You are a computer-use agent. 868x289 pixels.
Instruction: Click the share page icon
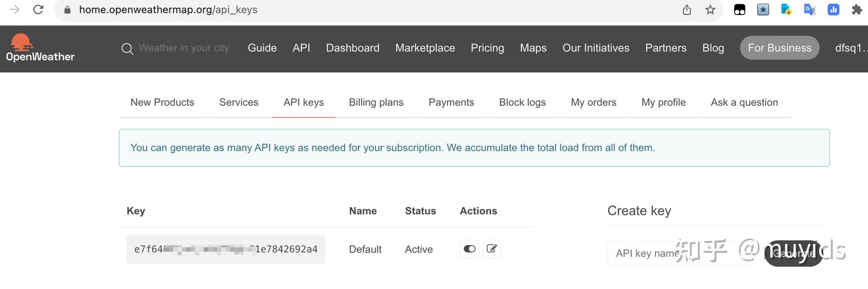687,10
